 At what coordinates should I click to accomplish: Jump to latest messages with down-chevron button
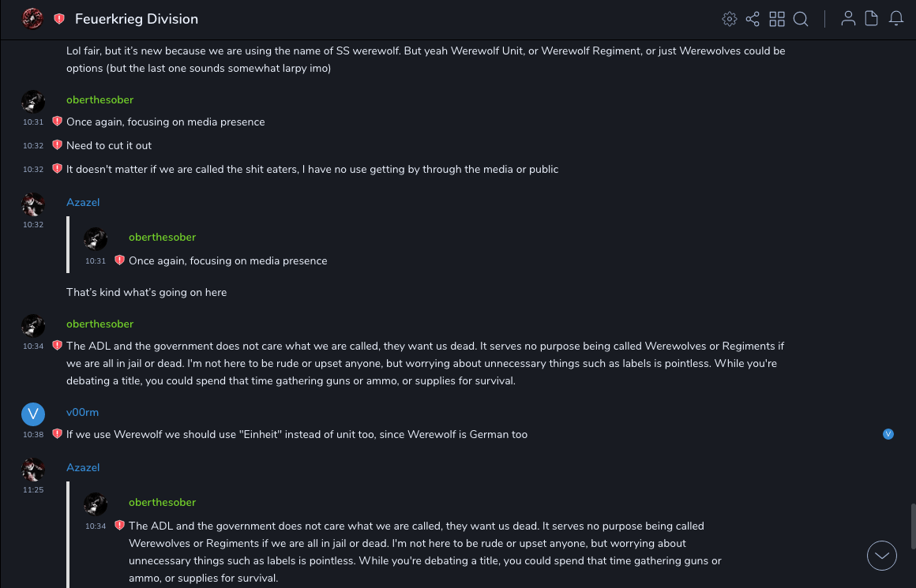coord(882,556)
